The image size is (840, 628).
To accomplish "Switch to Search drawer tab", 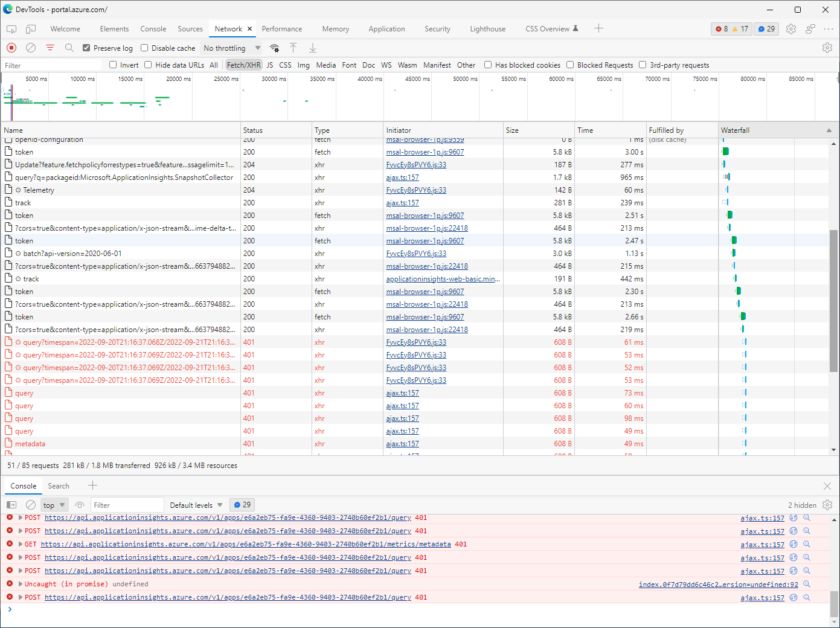I will pyautogui.click(x=59, y=486).
